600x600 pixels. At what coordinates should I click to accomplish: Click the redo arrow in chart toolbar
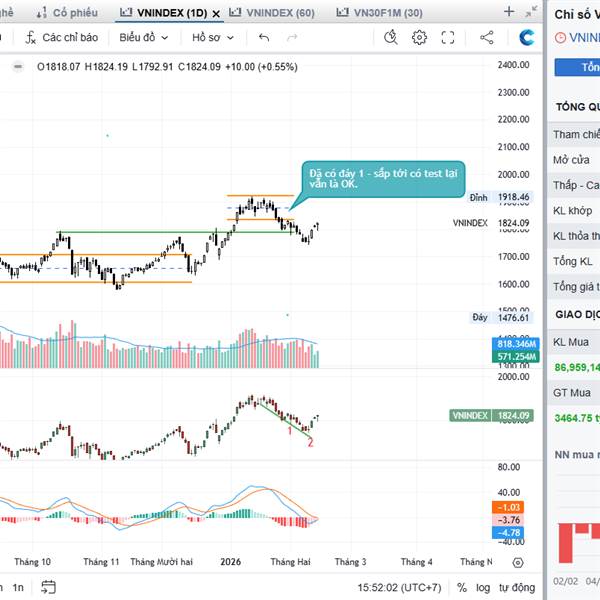pyautogui.click(x=292, y=38)
